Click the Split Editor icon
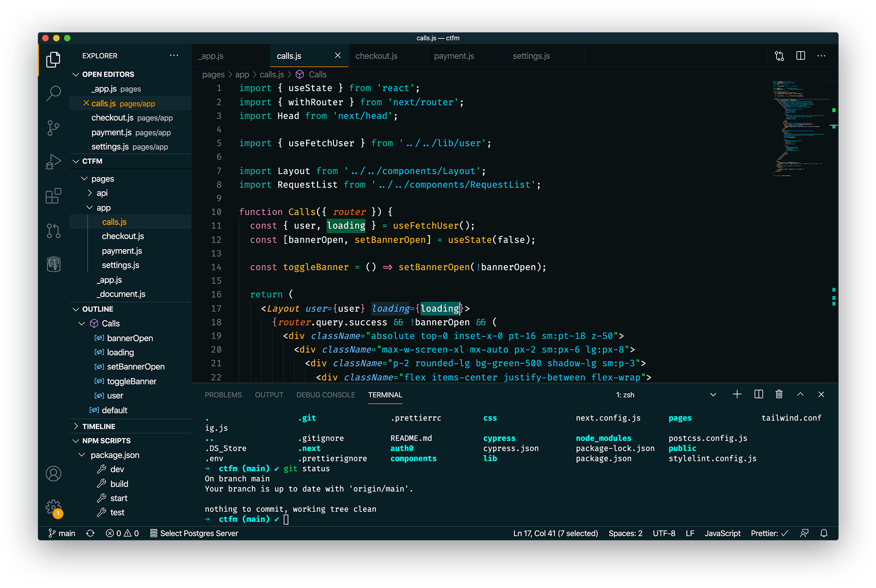Viewport: 876px width, 588px height. [800, 56]
